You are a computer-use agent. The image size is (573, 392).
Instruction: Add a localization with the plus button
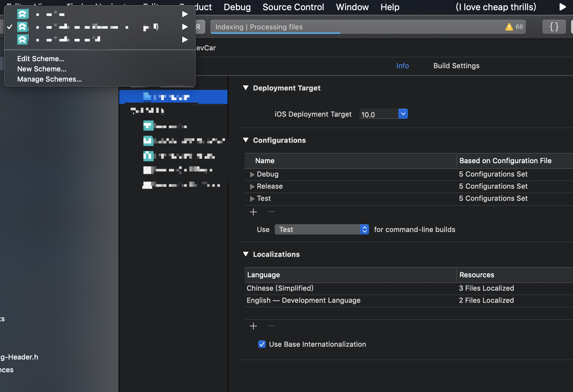click(253, 326)
